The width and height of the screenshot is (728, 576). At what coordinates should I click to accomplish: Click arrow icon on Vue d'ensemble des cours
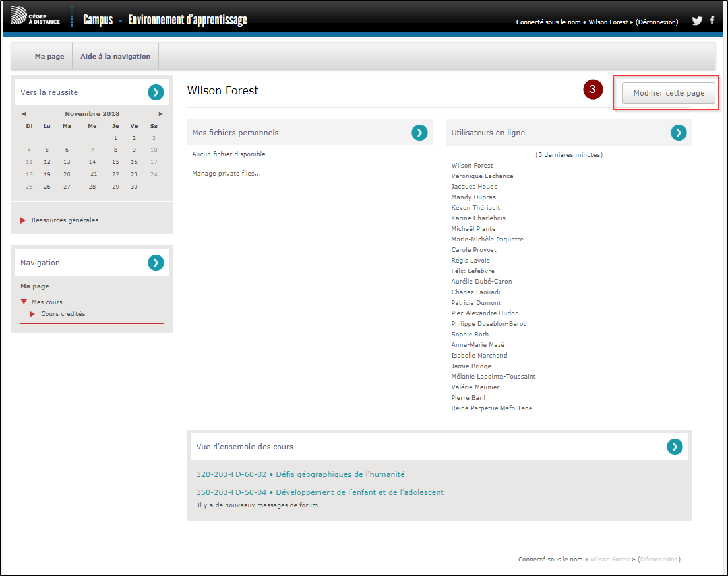pos(675,447)
